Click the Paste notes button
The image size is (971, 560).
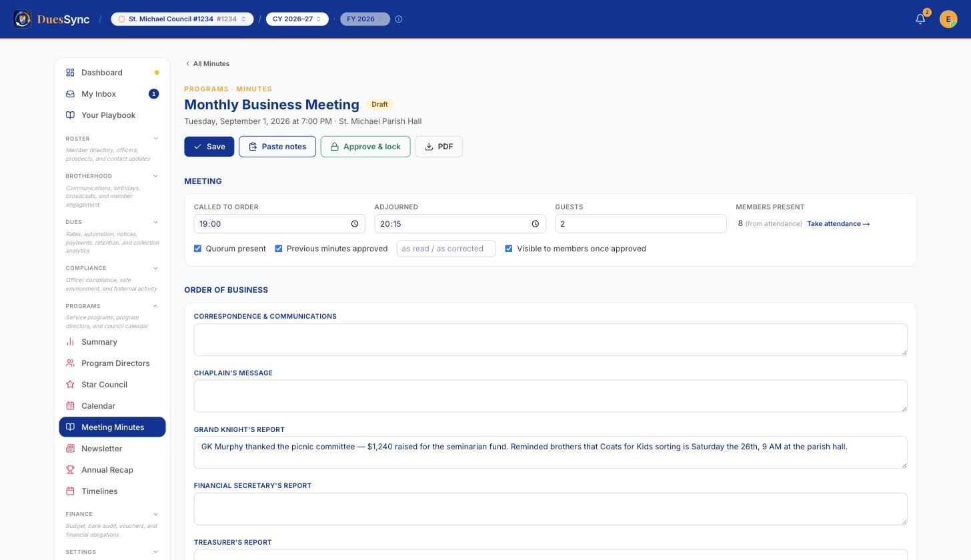tap(277, 147)
